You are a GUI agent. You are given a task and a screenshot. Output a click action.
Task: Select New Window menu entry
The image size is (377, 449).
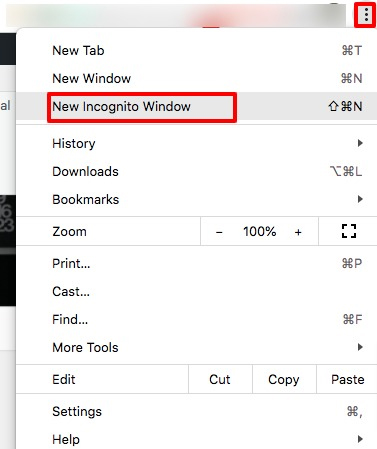tap(197, 78)
